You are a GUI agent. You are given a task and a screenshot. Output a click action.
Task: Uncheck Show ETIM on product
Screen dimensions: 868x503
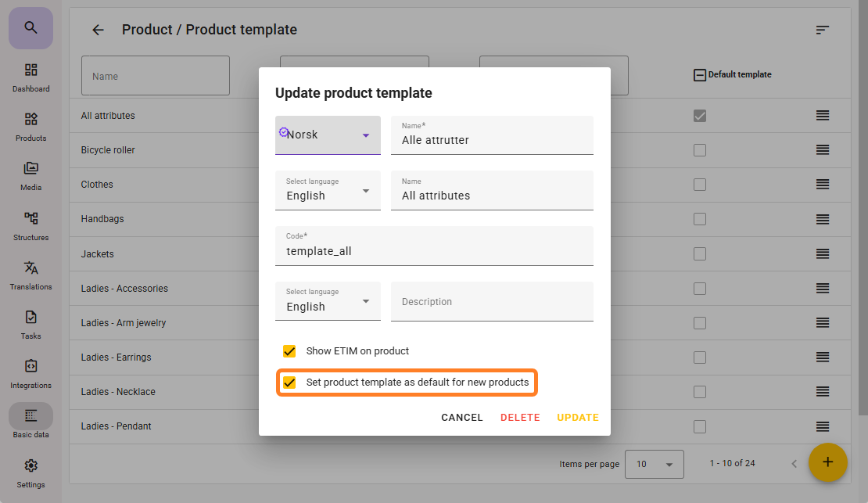click(x=290, y=351)
